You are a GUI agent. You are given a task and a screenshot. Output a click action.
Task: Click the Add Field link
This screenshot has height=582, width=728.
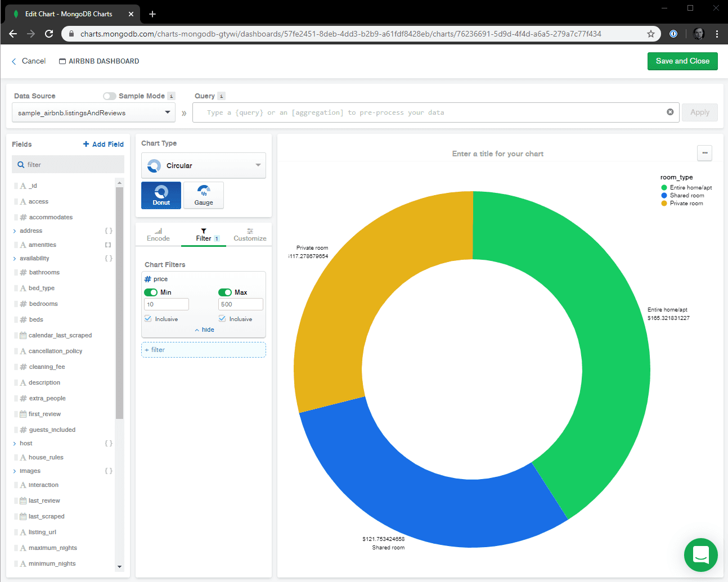tap(104, 145)
